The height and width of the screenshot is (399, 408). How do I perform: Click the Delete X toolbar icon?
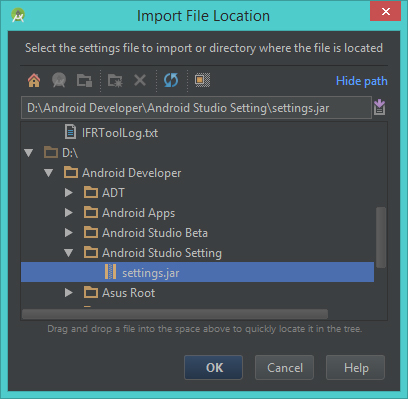140,80
